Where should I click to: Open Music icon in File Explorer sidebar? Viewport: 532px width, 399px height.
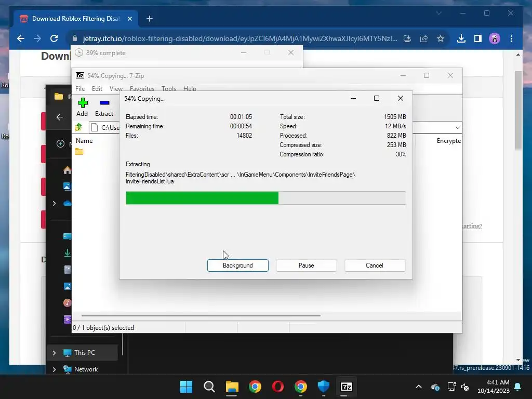tap(67, 303)
